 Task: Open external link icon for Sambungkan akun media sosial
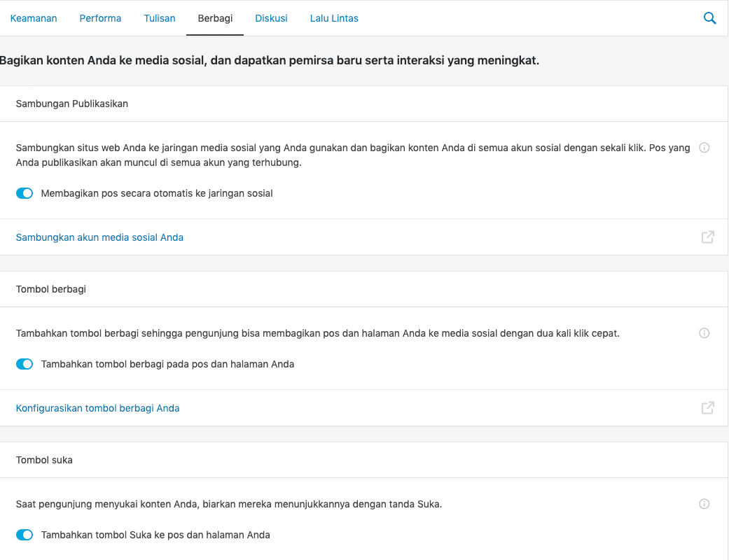click(x=707, y=237)
